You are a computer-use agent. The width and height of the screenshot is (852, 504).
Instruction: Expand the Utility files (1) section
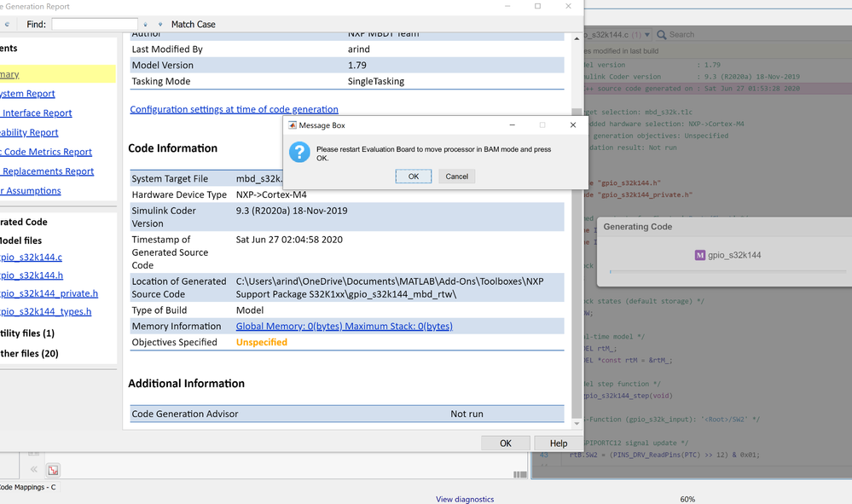click(27, 333)
